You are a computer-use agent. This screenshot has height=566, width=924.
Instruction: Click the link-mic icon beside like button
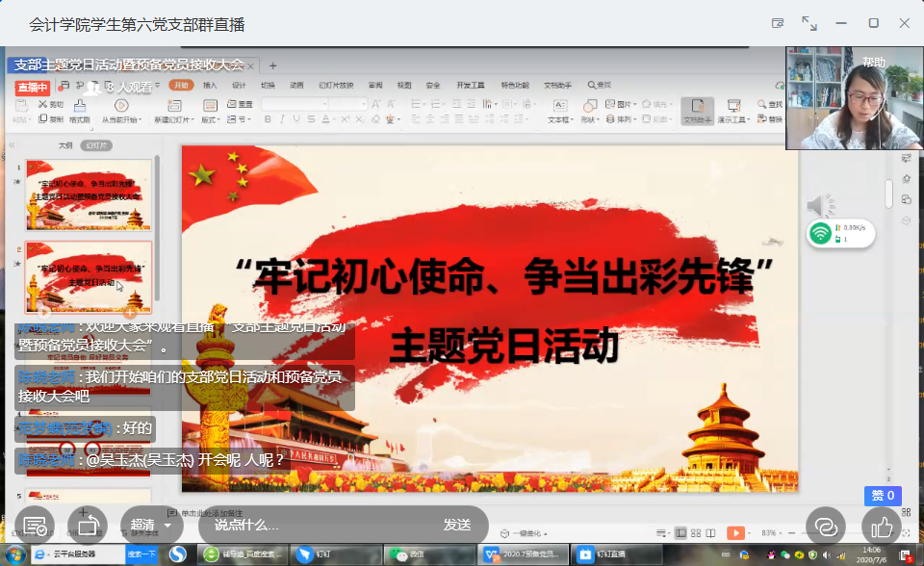point(825,526)
